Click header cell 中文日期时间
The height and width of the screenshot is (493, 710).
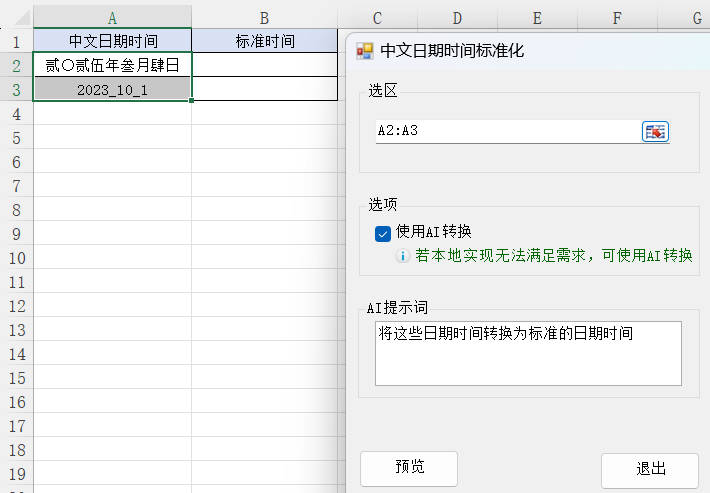point(112,41)
